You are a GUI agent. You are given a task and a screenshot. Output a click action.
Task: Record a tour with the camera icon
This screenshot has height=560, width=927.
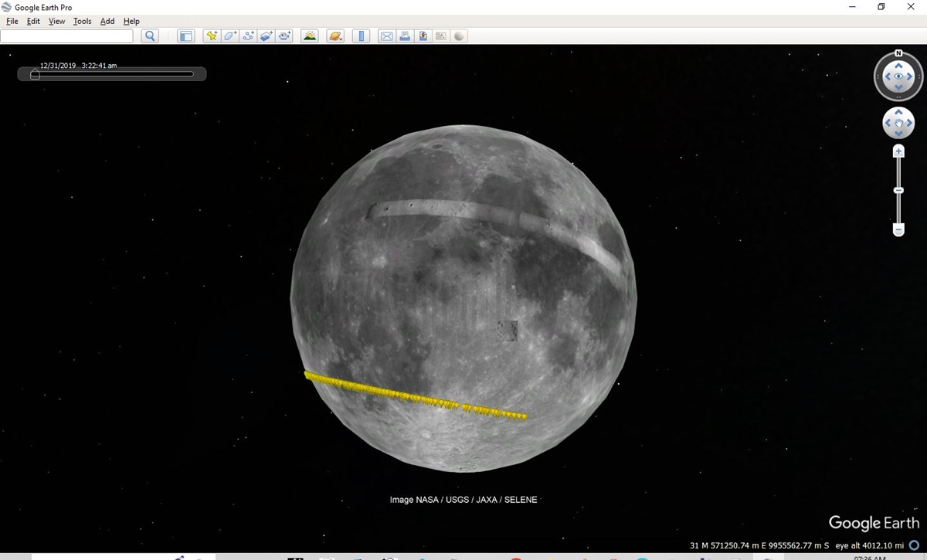tap(285, 36)
